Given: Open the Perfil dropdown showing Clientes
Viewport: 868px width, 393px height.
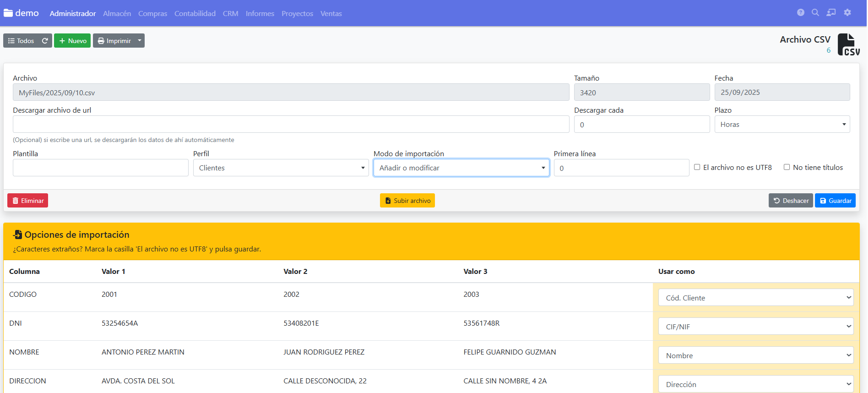Looking at the screenshot, I should pyautogui.click(x=281, y=168).
